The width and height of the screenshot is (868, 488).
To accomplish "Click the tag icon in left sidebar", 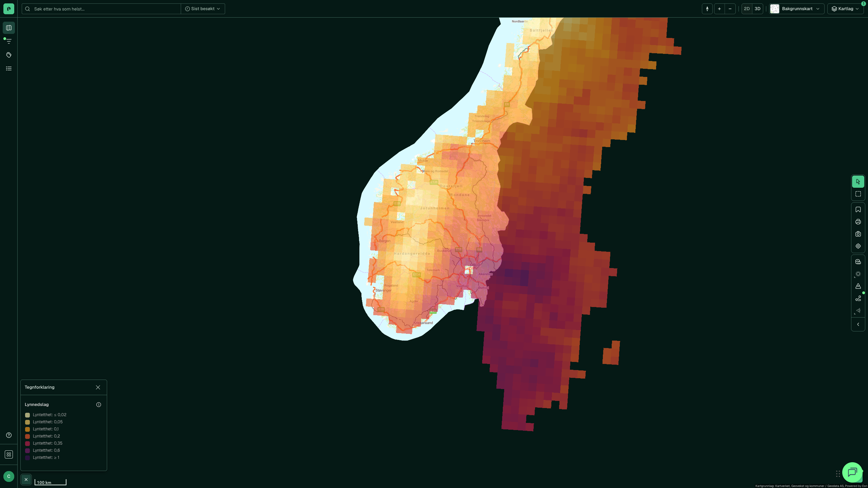I will 9,55.
